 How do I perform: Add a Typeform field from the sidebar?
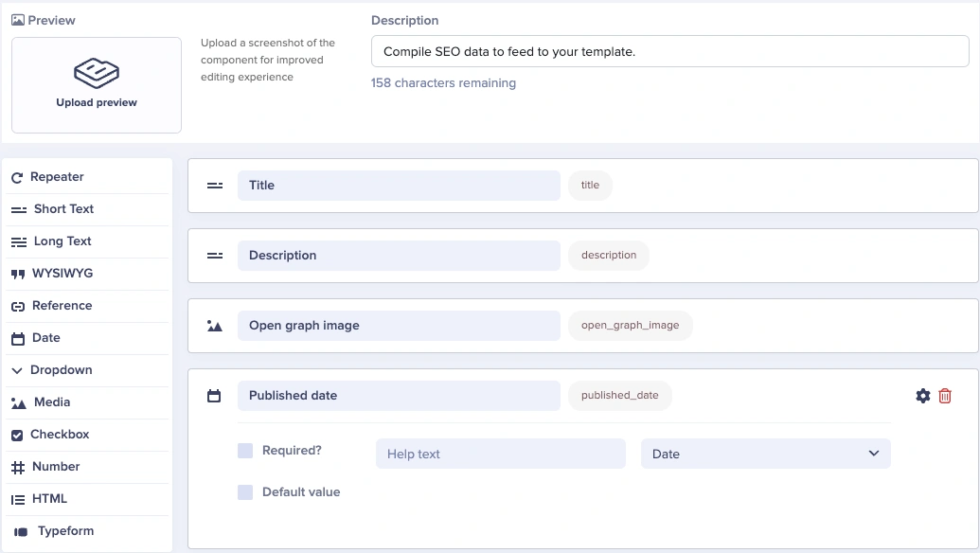coord(64,531)
